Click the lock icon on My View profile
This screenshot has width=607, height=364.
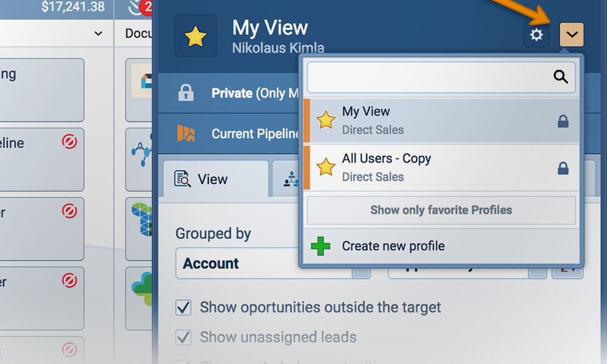[x=563, y=121]
